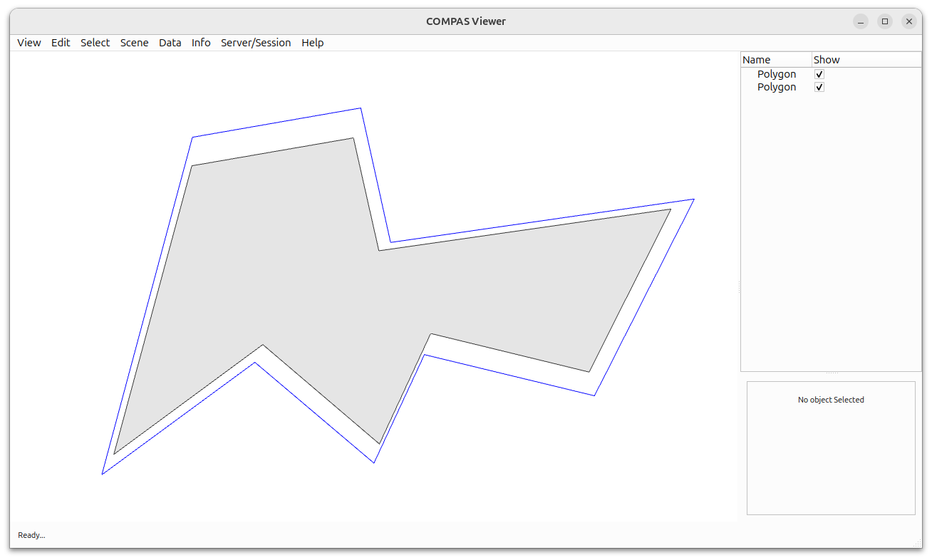Click the COMPAS Viewer title bar
The height and width of the screenshot is (560, 932).
466,21
